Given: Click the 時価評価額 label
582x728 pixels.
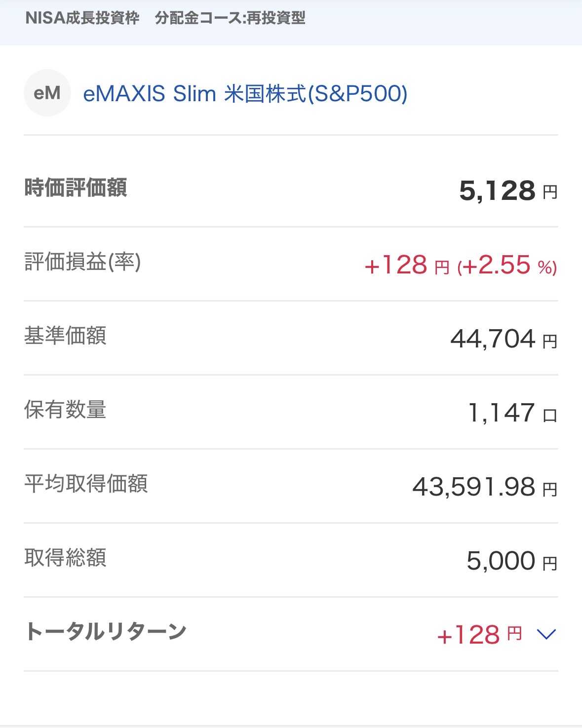Looking at the screenshot, I should tap(76, 188).
